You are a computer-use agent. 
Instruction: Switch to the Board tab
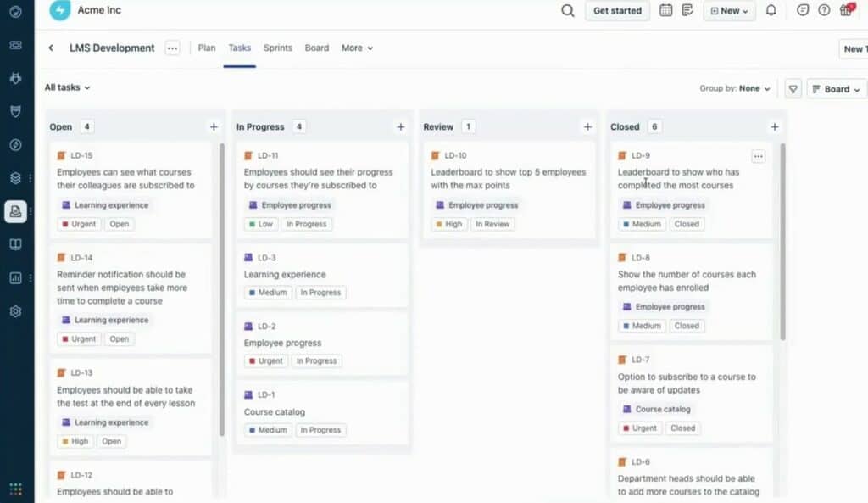[317, 48]
